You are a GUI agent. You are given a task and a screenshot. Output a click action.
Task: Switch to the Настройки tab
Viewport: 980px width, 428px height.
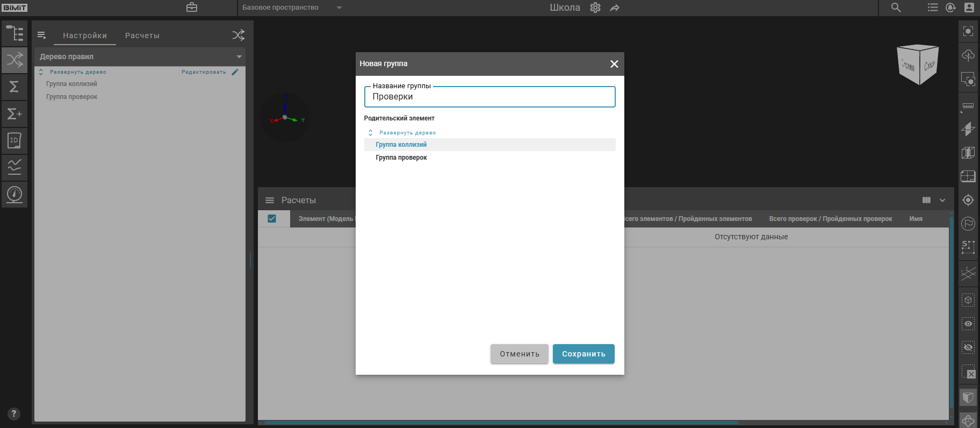click(85, 35)
